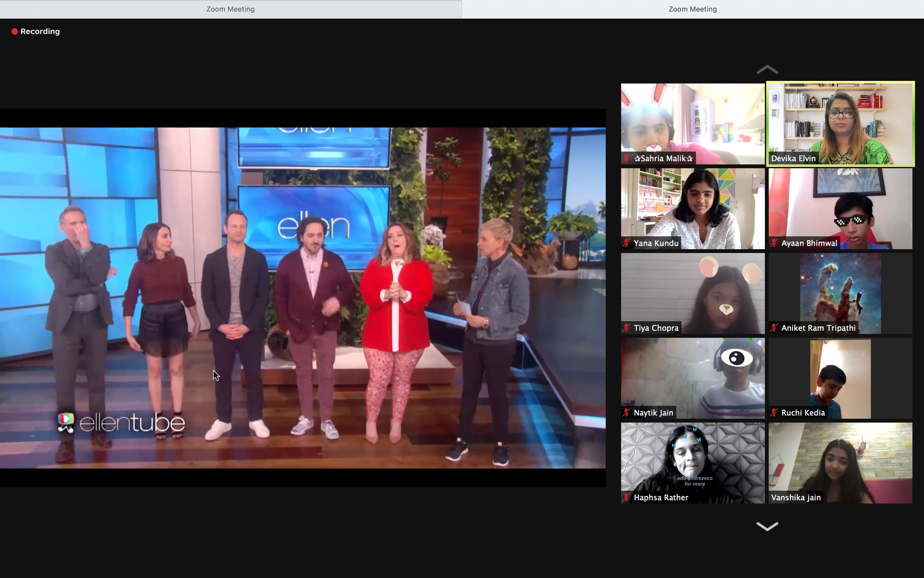The height and width of the screenshot is (578, 924).
Task: Click the Ruchi Kedia name label
Action: (x=803, y=413)
